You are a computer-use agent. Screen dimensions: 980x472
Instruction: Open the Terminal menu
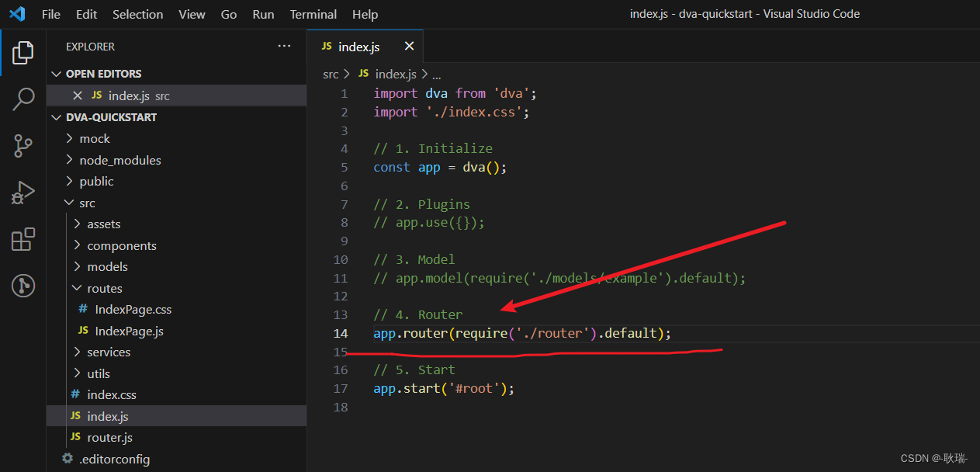[313, 14]
